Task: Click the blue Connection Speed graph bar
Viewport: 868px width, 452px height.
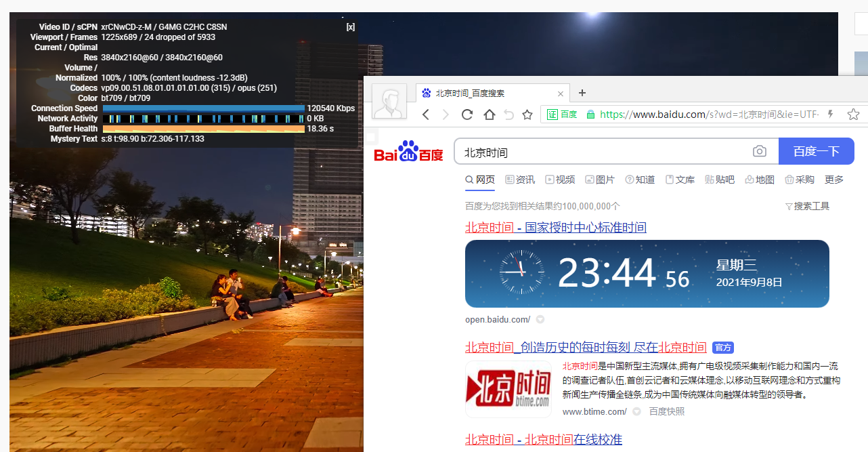Action: [x=203, y=108]
